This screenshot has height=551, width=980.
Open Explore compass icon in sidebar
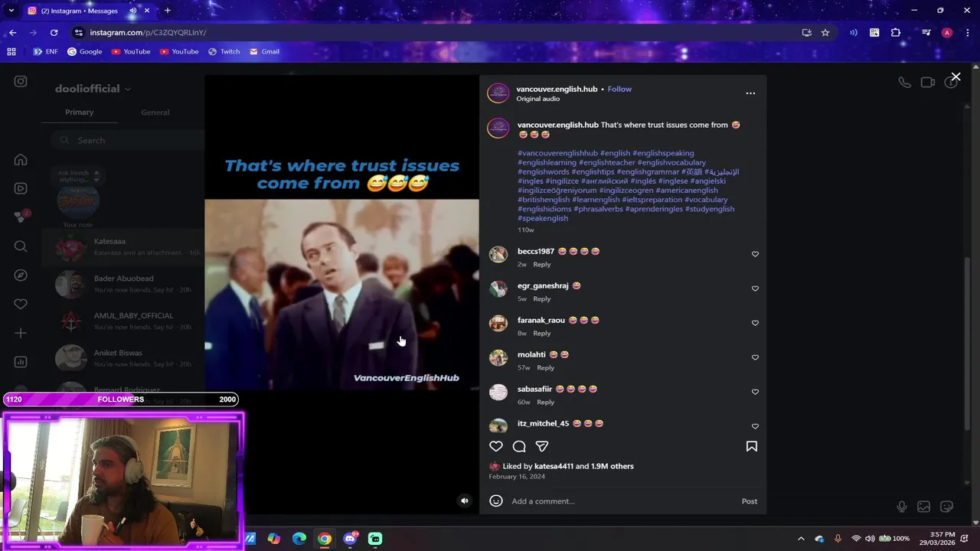[21, 275]
